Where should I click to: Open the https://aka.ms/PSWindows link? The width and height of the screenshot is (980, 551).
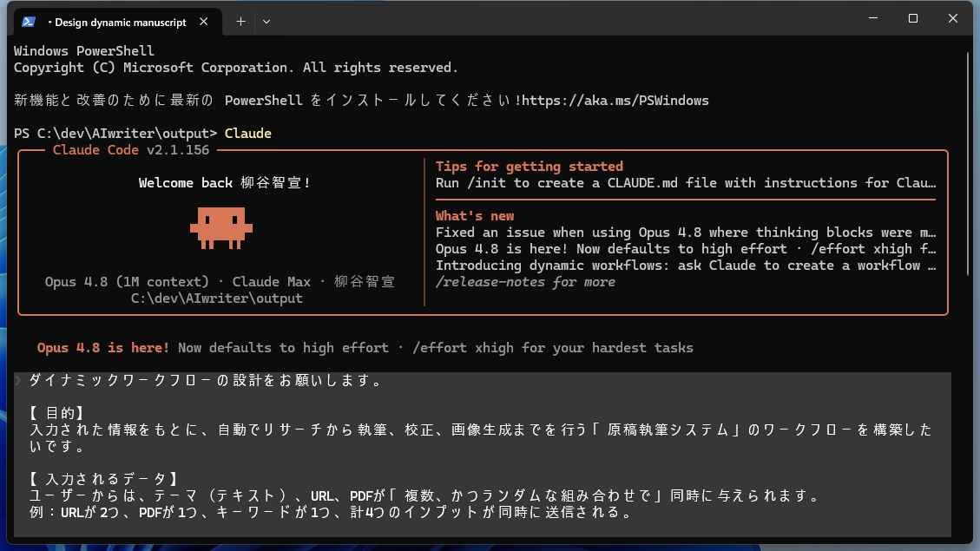[x=615, y=101]
